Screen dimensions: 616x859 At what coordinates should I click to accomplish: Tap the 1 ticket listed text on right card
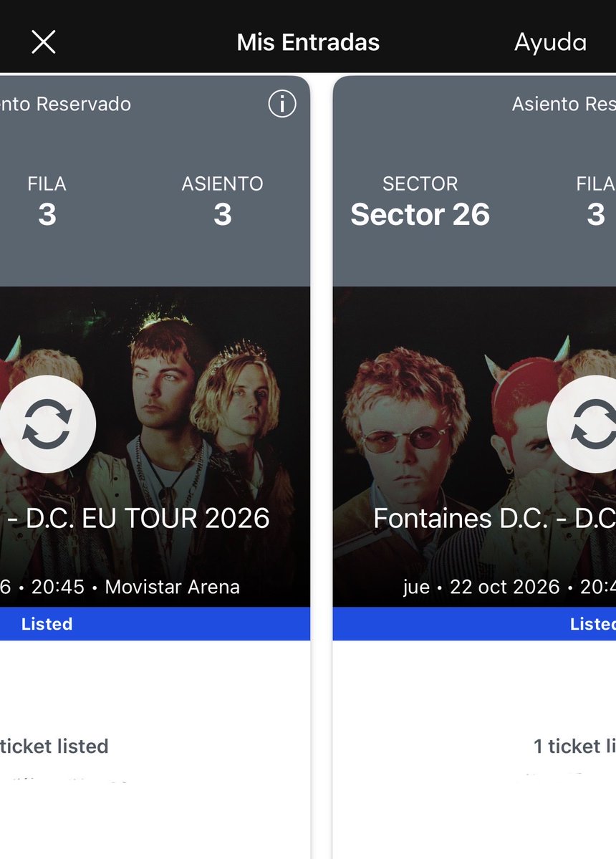click(x=574, y=746)
